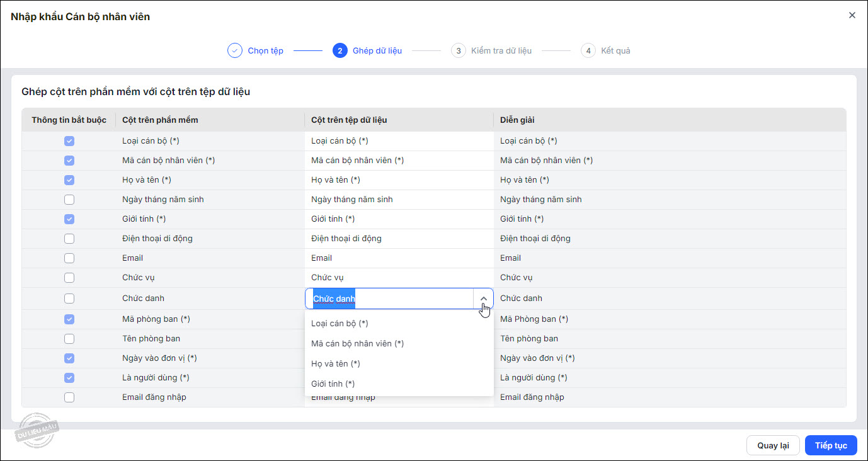Toggle the Email đăng nhập checkbox
Image resolution: width=868 pixels, height=461 pixels.
[69, 397]
